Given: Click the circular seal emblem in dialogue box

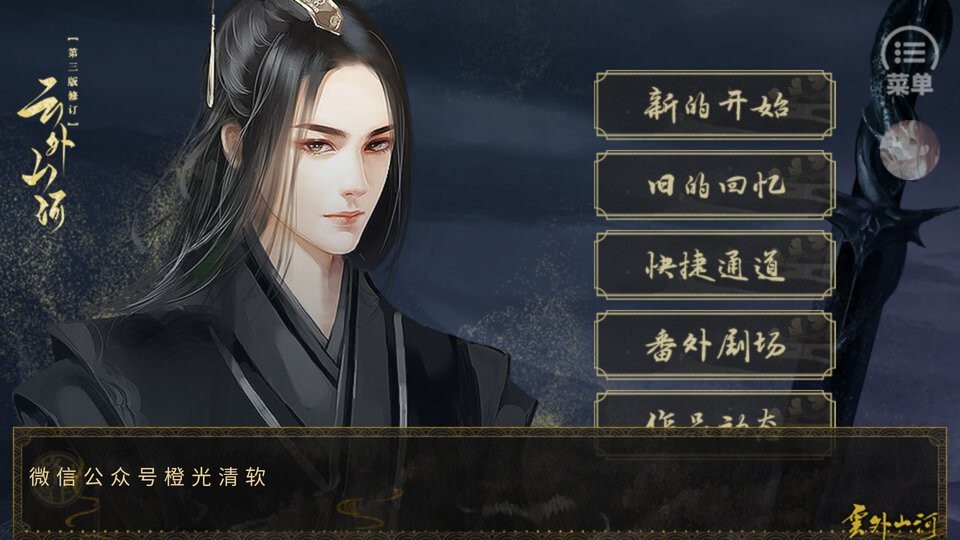Looking at the screenshot, I should [58, 478].
